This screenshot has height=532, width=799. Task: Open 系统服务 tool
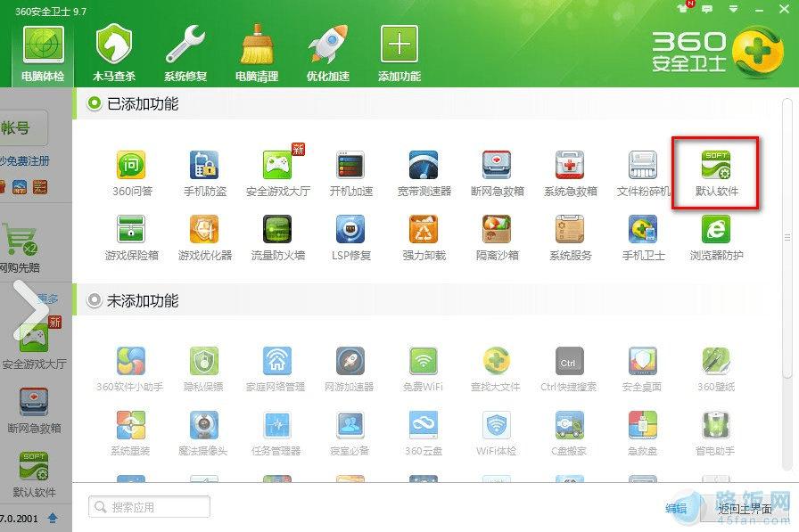tap(570, 238)
